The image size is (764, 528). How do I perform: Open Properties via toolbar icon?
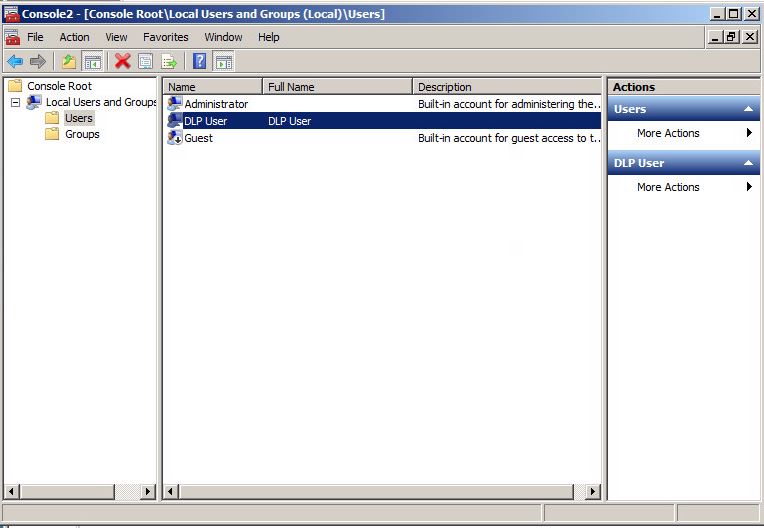[x=146, y=61]
